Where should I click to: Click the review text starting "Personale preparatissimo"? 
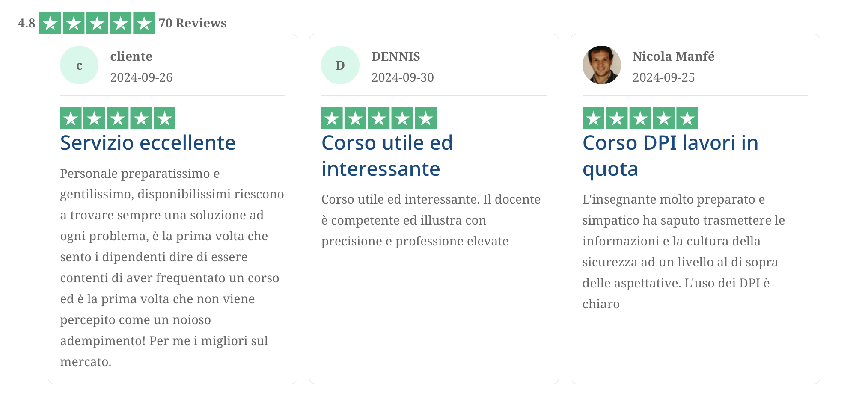pyautogui.click(x=171, y=267)
